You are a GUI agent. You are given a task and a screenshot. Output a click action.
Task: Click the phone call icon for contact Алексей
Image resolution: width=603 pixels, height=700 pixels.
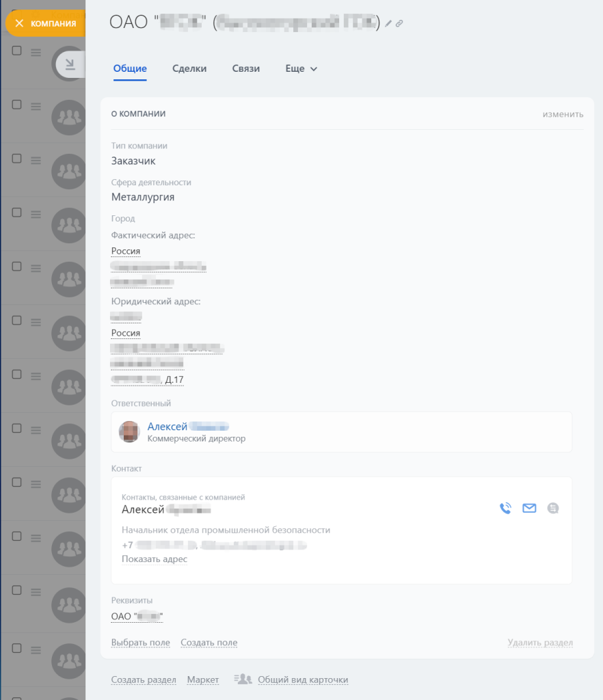[505, 508]
